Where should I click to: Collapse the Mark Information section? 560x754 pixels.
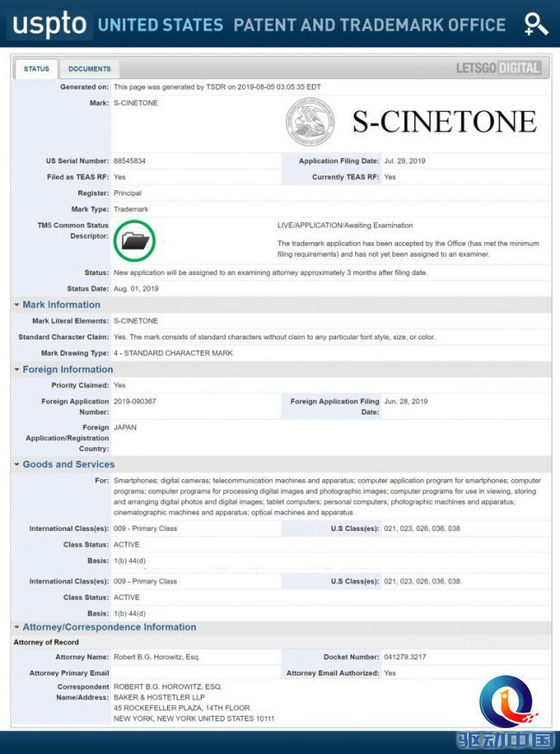pyautogui.click(x=16, y=304)
